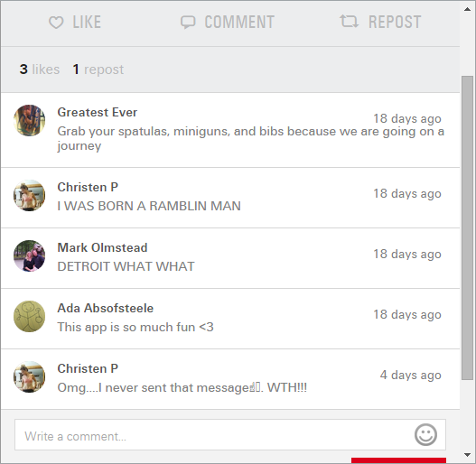Open Ada Absofsteele's name link
Image resolution: width=476 pixels, height=464 pixels.
click(106, 308)
